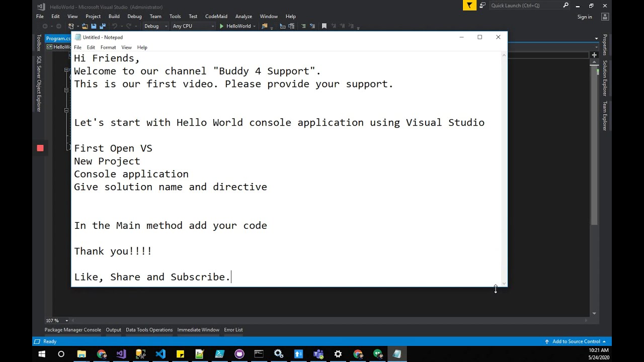Open blue Visual Studio Code from taskbar
Viewport: 644px width, 362px height.
pos(160,354)
